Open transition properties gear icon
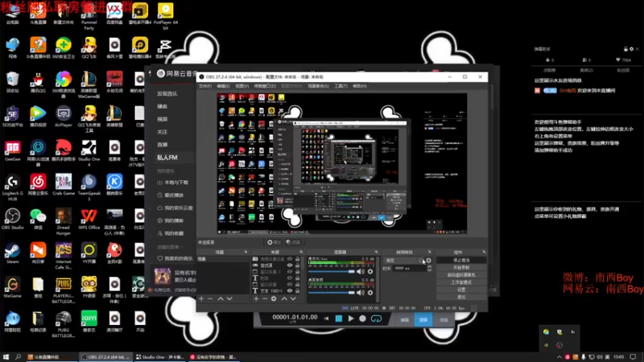The height and width of the screenshot is (362, 644). 428,261
